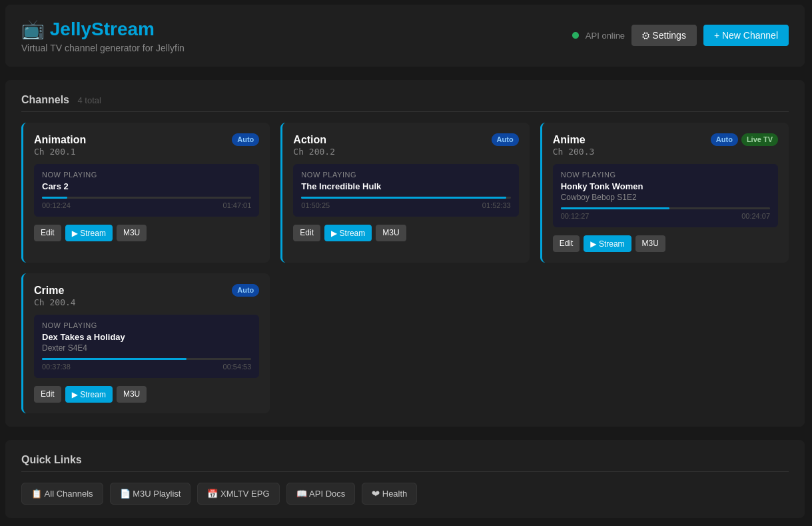This screenshot has width=812, height=526.
Task: Toggle the Auto badge on the Crime channel
Action: point(245,290)
